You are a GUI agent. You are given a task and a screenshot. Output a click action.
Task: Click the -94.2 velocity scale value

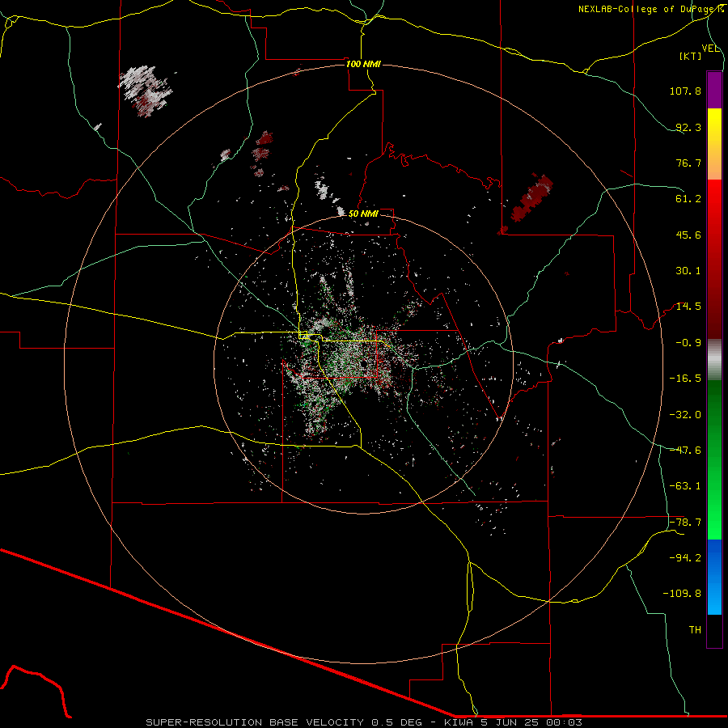[x=685, y=557]
